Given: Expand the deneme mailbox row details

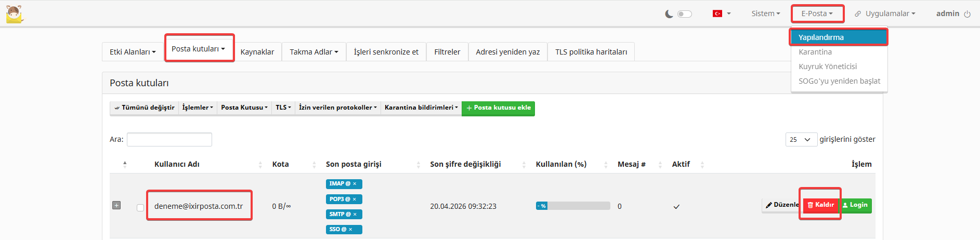Looking at the screenshot, I should pyautogui.click(x=116, y=205).
